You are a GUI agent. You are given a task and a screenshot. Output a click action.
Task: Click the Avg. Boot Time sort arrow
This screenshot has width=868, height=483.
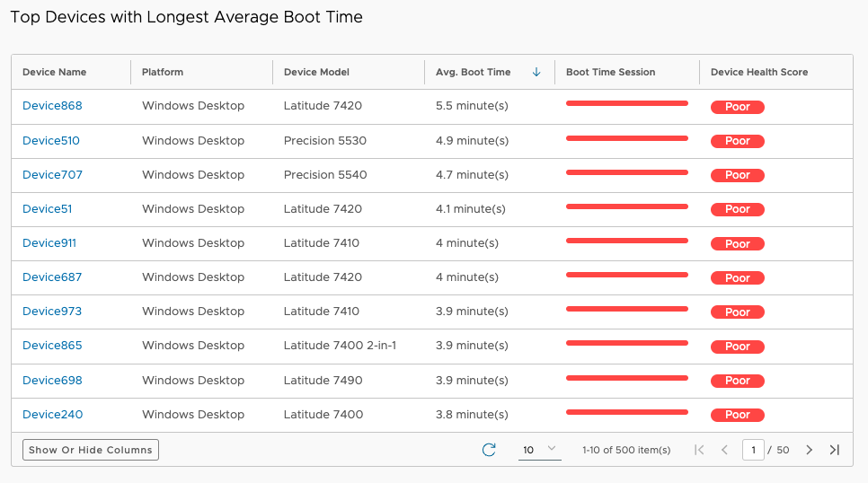click(x=536, y=72)
